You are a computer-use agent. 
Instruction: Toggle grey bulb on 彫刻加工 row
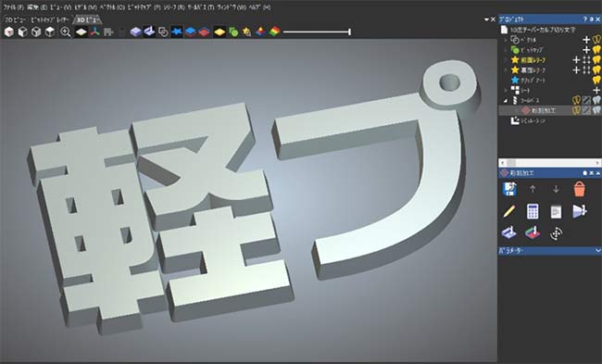[596, 110]
